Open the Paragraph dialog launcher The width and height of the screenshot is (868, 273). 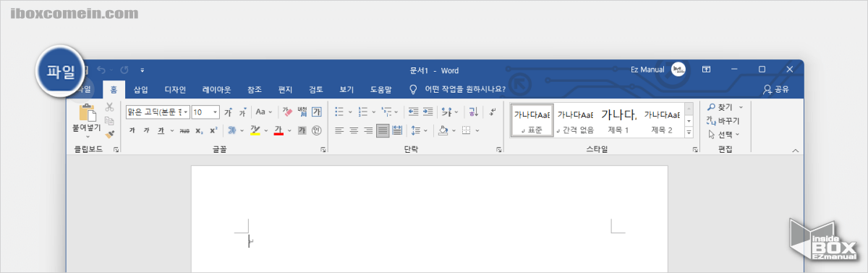pos(499,149)
